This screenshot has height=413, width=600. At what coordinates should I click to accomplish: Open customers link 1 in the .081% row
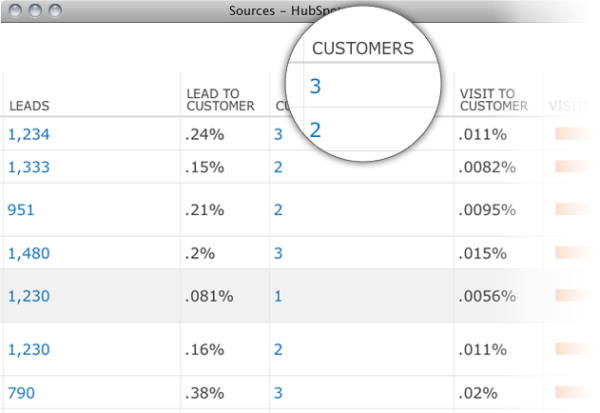[x=278, y=296]
